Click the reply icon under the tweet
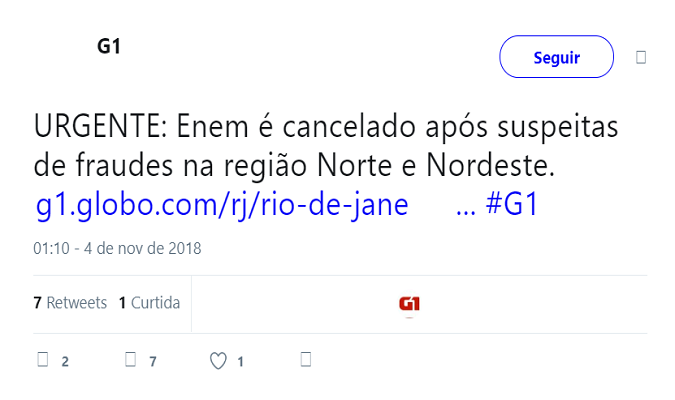Image resolution: width=675 pixels, height=400 pixels. pos(43,360)
